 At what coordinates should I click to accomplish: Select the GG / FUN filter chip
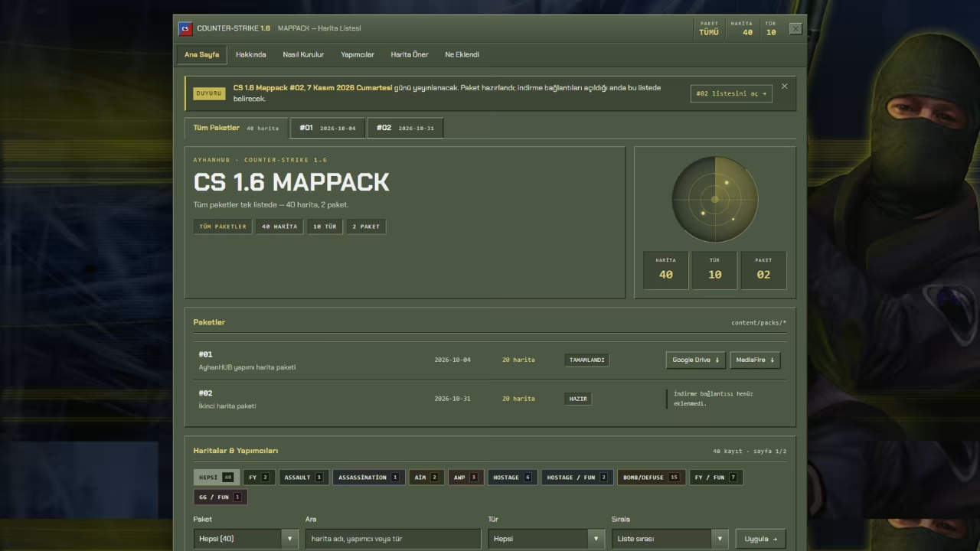pyautogui.click(x=220, y=497)
